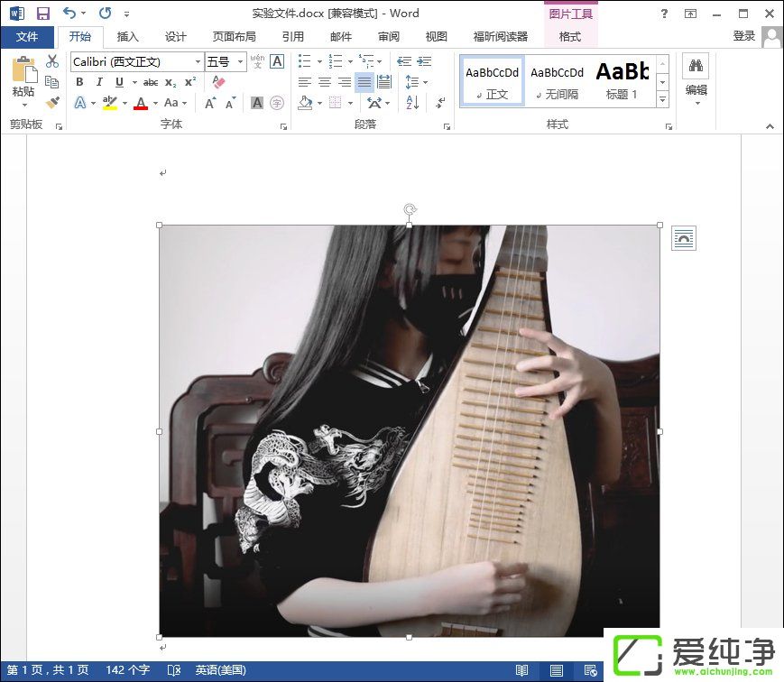784x682 pixels.
Task: Click the Clear Formatting eraser icon
Action: [x=217, y=82]
